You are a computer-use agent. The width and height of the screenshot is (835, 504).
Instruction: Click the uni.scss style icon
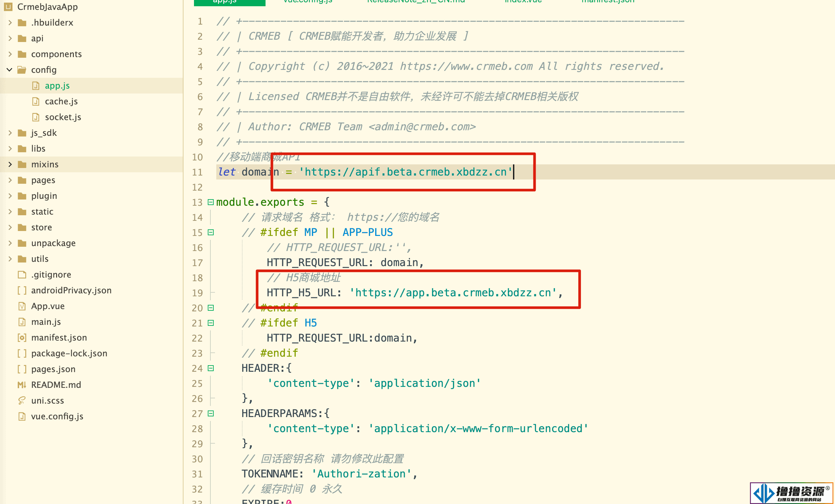(22, 401)
